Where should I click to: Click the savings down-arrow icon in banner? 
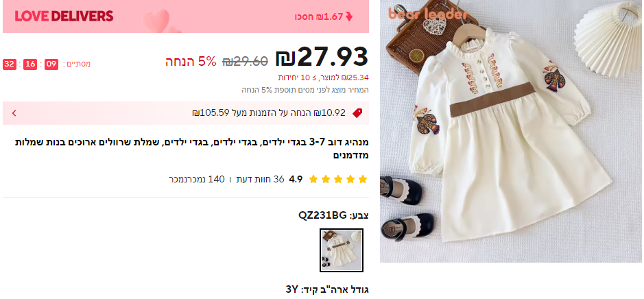point(349,17)
